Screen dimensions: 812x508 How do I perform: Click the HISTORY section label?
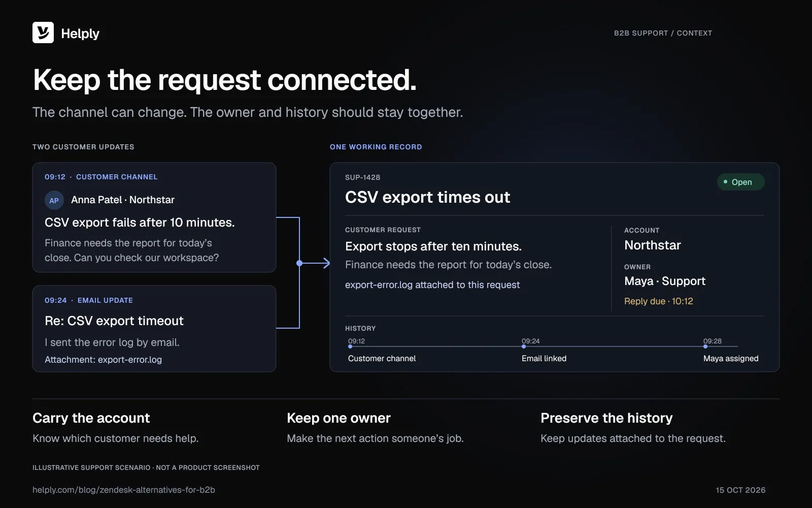pyautogui.click(x=360, y=329)
